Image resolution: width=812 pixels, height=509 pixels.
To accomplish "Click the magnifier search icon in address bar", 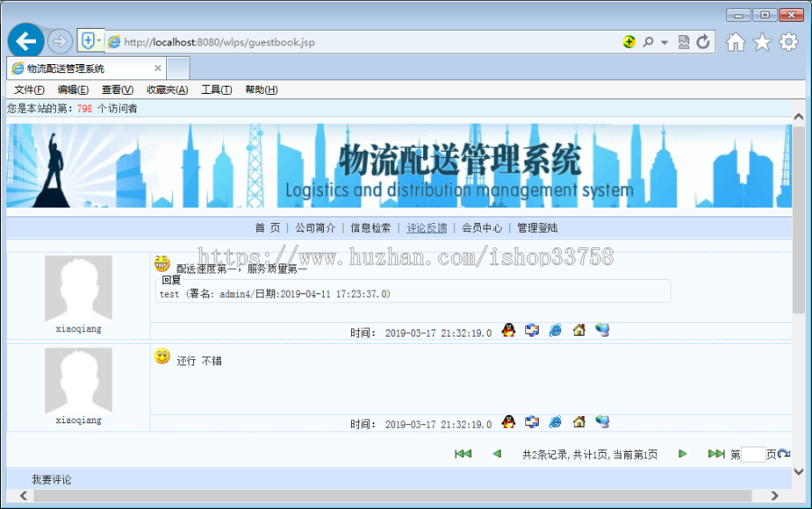I will [648, 42].
